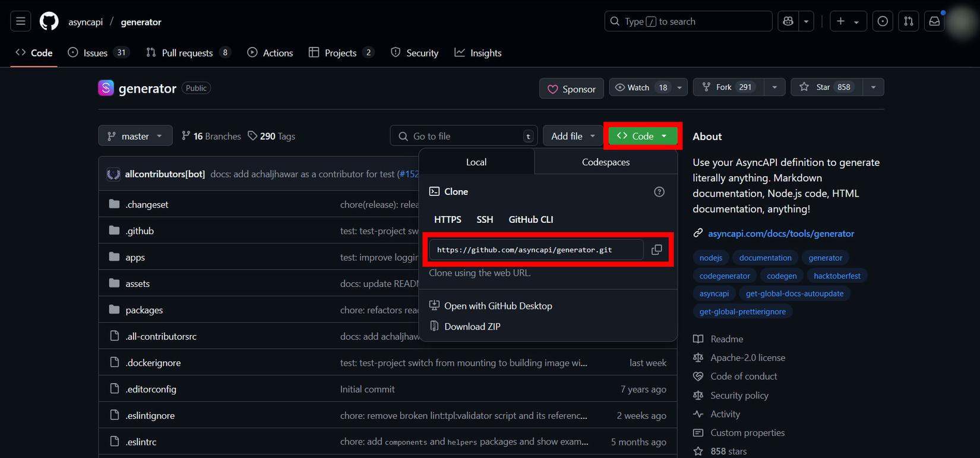Click the Sponsor heart button

[x=571, y=89]
